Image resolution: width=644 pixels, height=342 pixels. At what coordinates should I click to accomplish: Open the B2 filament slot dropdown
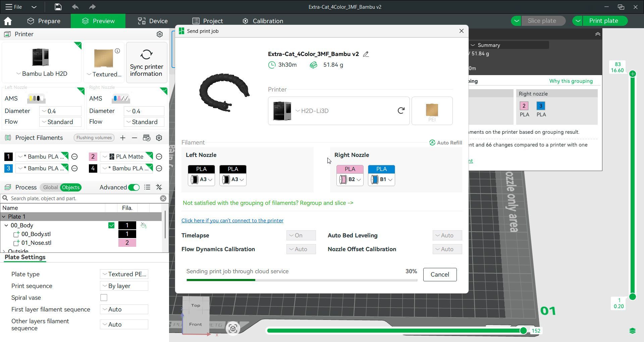click(x=350, y=179)
